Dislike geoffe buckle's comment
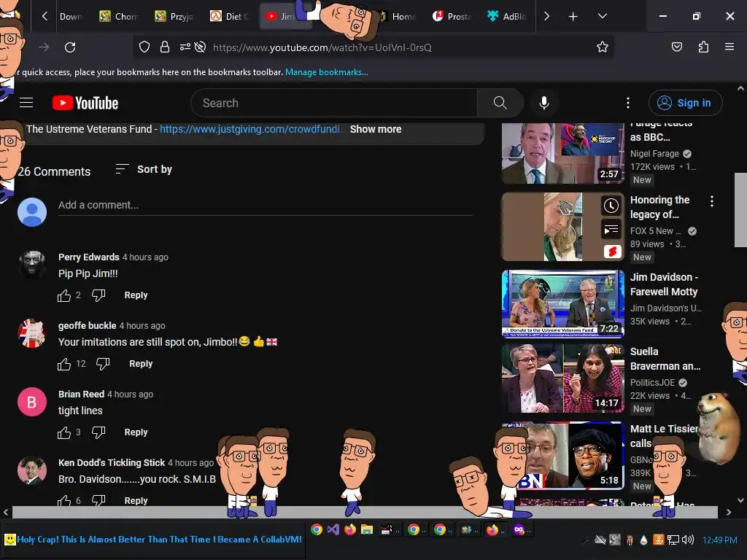Screen dimensions: 747x560 click(103, 364)
